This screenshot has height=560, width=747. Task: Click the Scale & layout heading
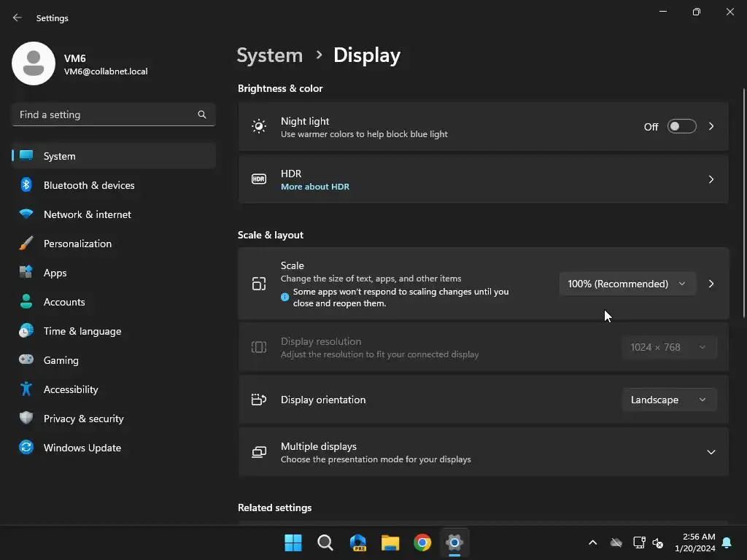270,235
